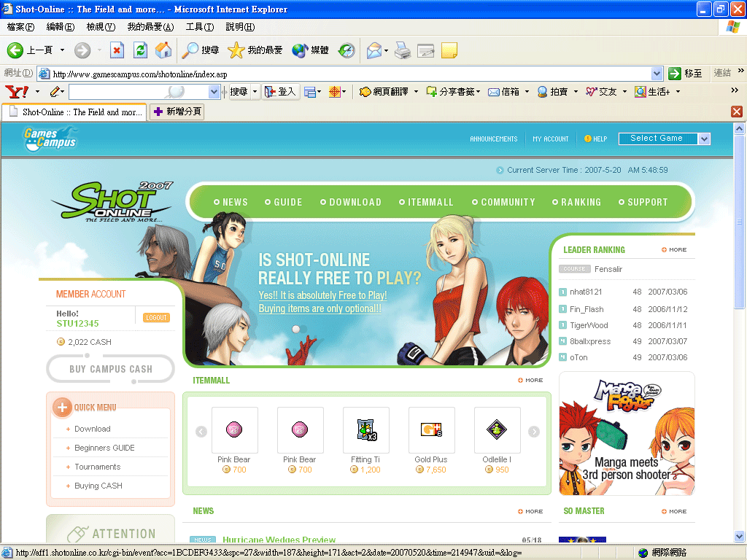The height and width of the screenshot is (560, 747).
Task: Click the Stop loading icon
Action: [x=117, y=50]
